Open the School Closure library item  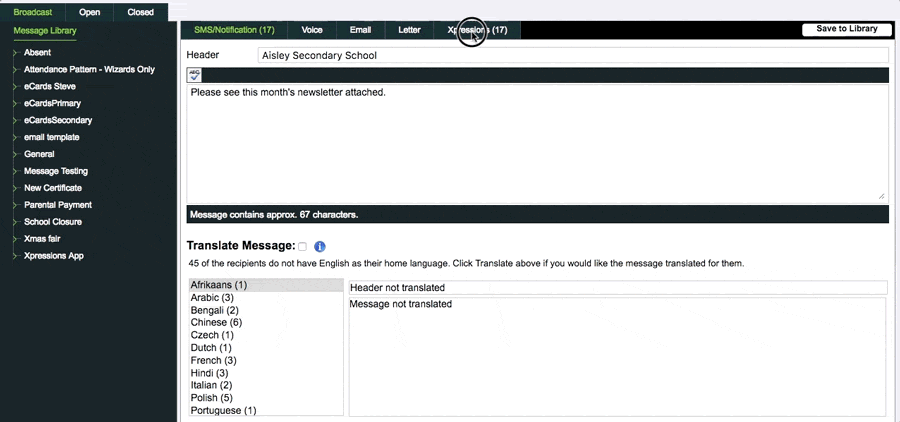(x=53, y=222)
